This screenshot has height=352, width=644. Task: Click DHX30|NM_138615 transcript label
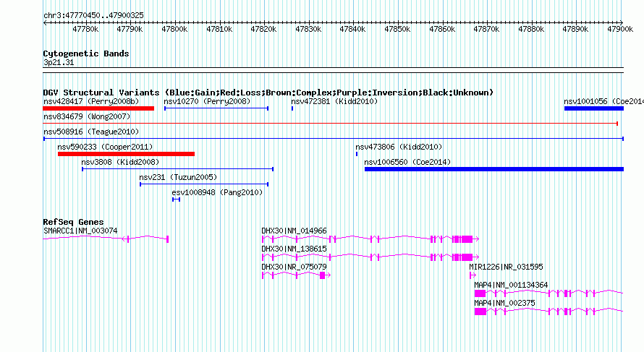click(x=294, y=249)
